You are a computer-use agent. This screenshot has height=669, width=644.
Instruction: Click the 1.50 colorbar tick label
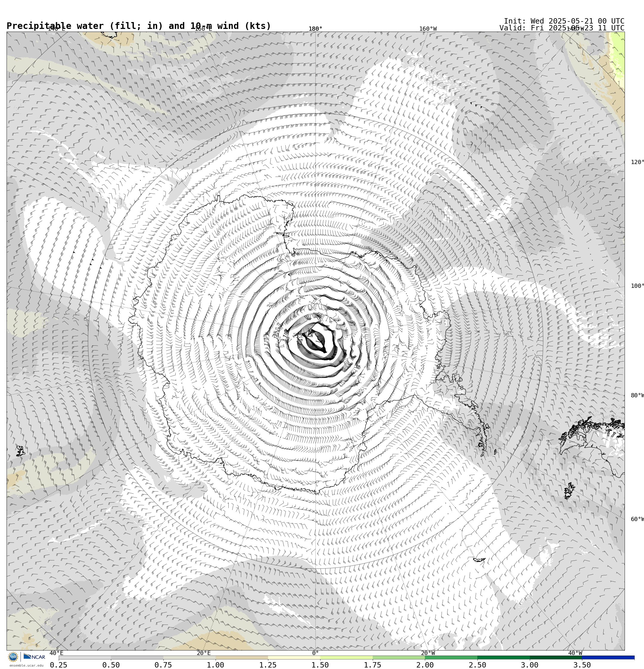(320, 665)
